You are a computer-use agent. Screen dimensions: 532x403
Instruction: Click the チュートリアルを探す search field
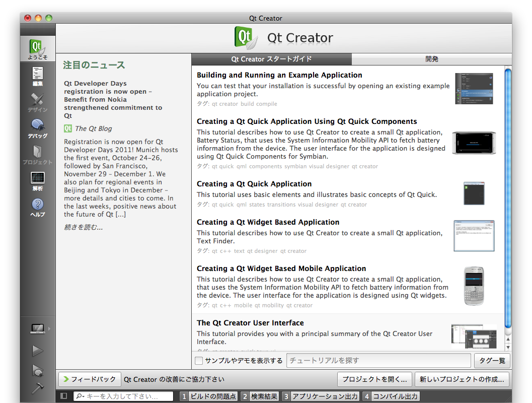tap(378, 361)
